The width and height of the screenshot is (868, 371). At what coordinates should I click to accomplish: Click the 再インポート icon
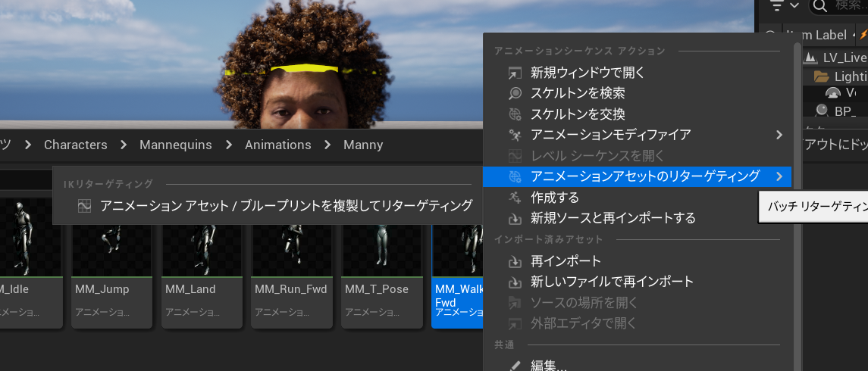[x=515, y=261]
